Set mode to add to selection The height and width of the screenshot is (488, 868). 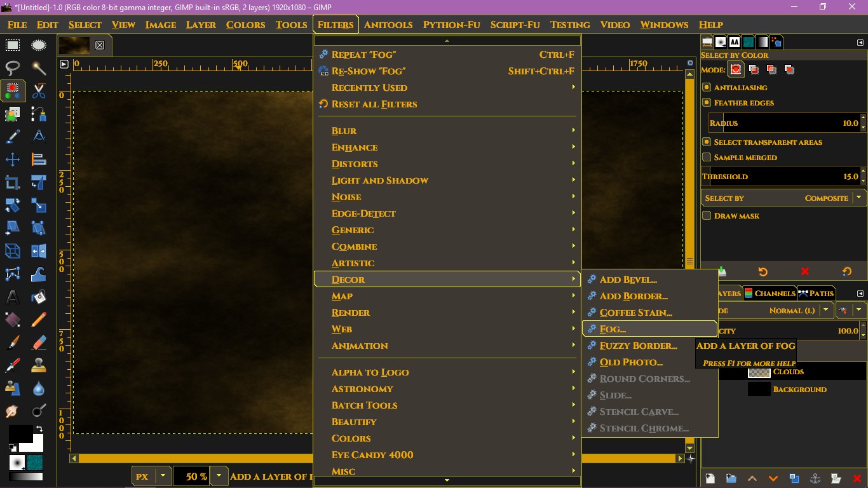pyautogui.click(x=754, y=69)
